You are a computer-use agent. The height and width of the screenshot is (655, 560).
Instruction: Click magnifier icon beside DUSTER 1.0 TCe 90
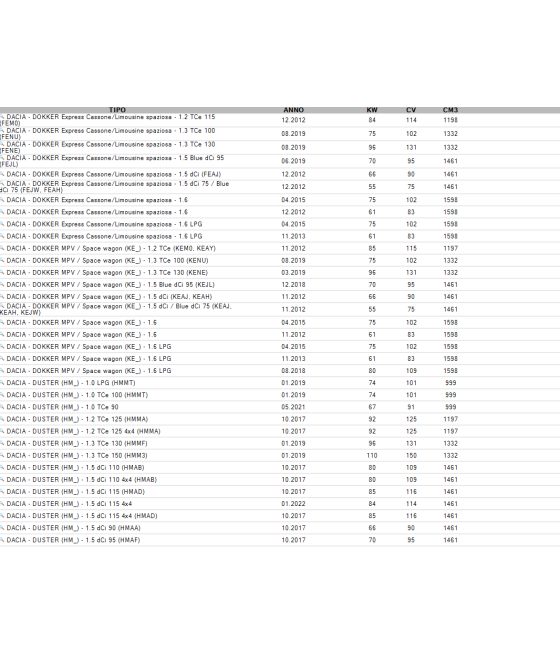click(2, 407)
